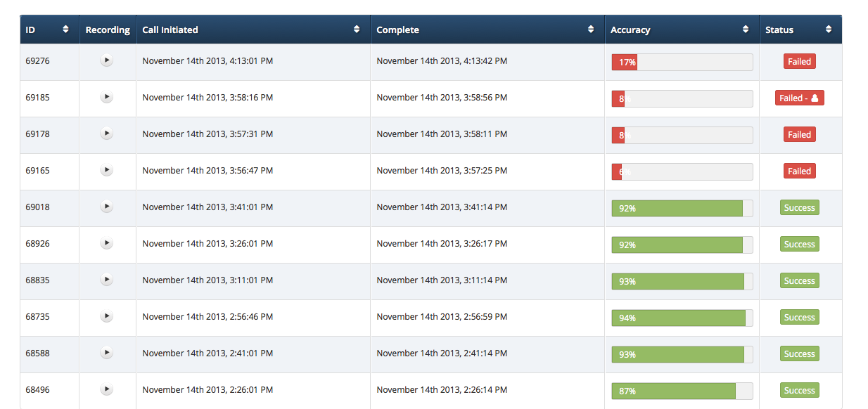The height and width of the screenshot is (409, 868).
Task: Click the 17% accuracy progress bar
Action: tap(682, 62)
